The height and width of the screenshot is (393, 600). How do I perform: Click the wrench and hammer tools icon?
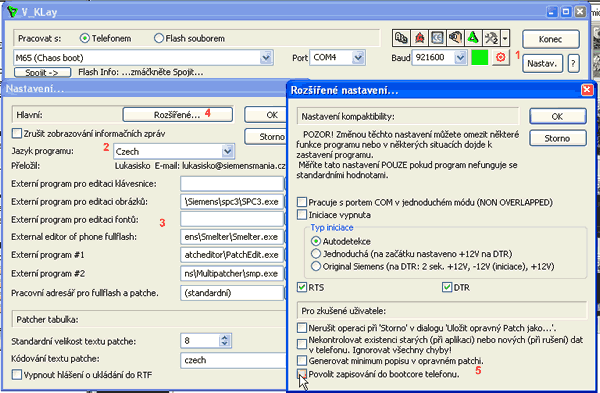click(491, 38)
